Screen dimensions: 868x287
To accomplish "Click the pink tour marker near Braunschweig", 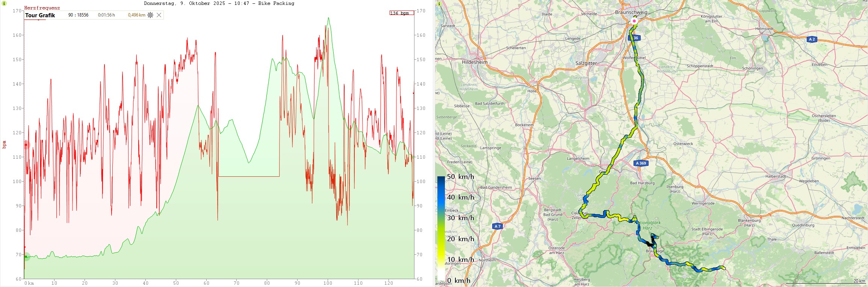I will [x=634, y=21].
